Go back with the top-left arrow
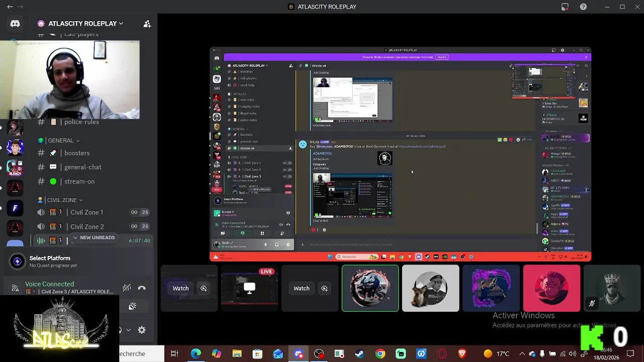Viewport: 644px width, 362px height. [10, 7]
